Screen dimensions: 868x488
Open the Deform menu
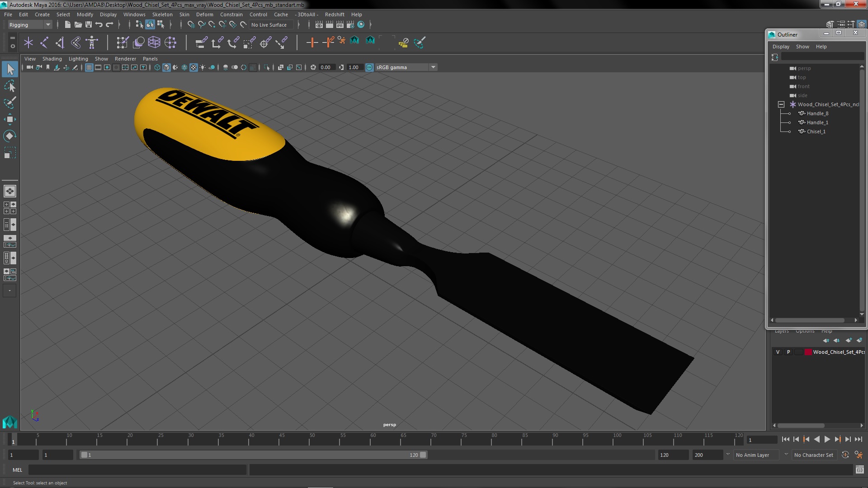pyautogui.click(x=204, y=14)
